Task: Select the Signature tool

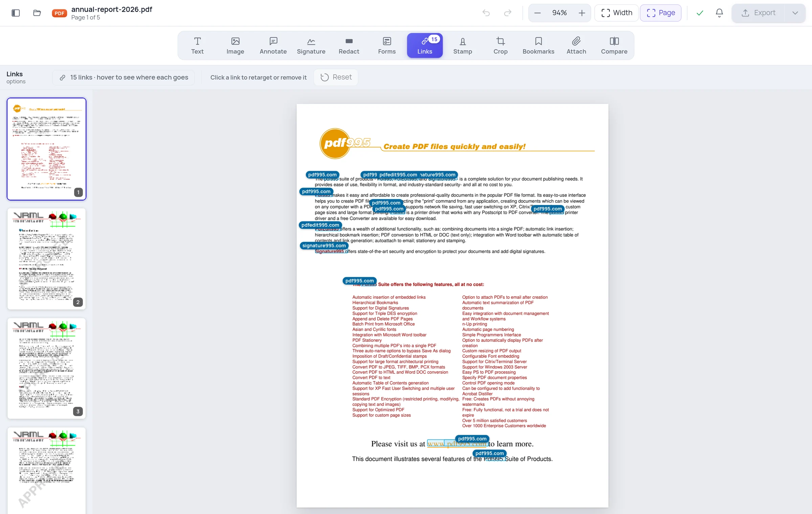Action: pyautogui.click(x=311, y=46)
